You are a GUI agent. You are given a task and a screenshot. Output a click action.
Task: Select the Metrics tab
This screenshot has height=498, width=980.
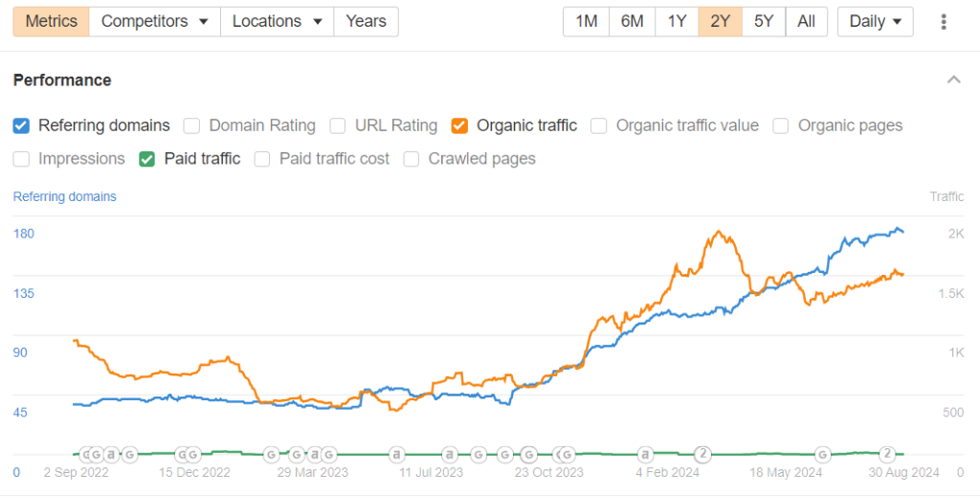[x=52, y=21]
